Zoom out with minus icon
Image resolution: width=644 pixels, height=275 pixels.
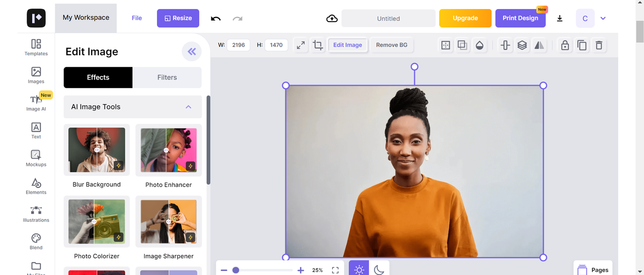pyautogui.click(x=224, y=270)
